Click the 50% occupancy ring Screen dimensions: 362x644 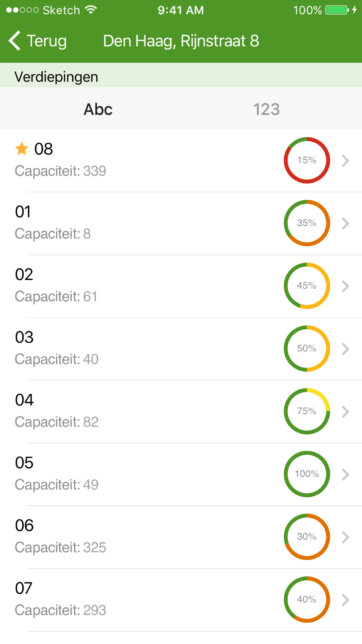pos(307,348)
